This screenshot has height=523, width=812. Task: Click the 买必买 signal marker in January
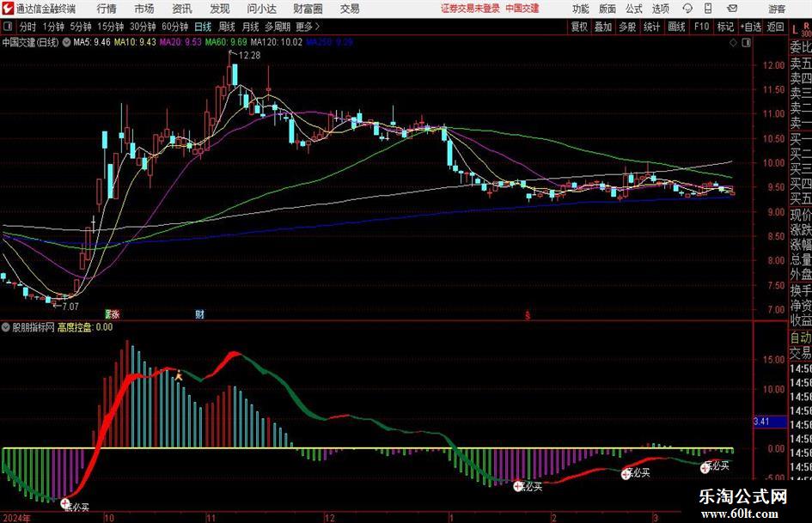coord(518,486)
